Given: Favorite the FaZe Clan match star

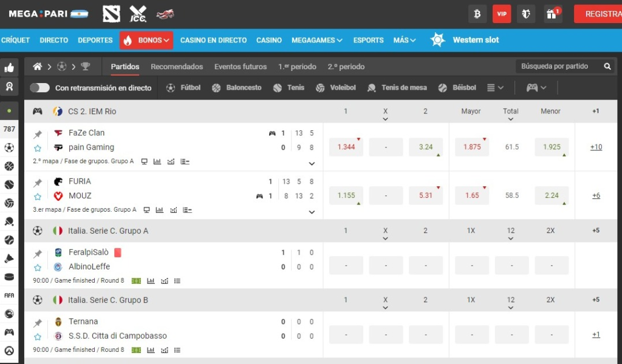Looking at the screenshot, I should coord(38,148).
